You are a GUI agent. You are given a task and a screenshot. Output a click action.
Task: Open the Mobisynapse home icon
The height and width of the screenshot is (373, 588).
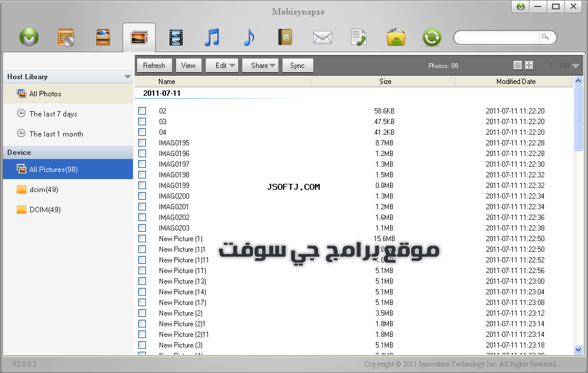click(29, 37)
